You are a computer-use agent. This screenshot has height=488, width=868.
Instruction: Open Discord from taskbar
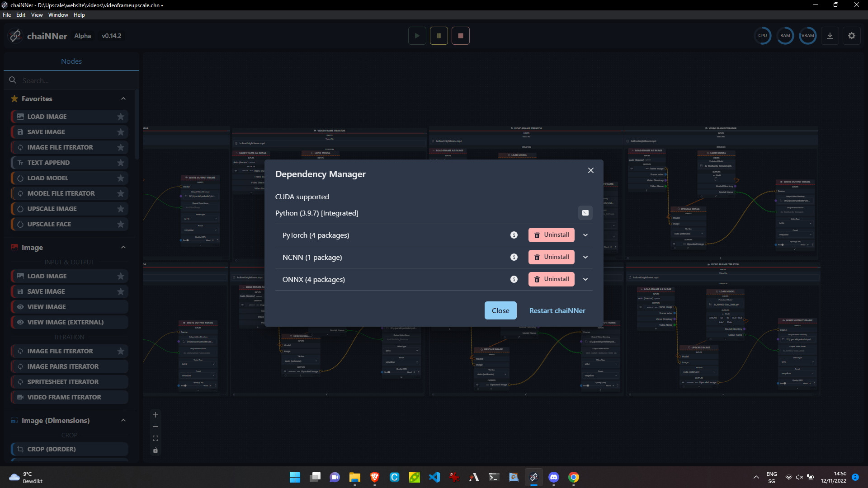tap(553, 477)
